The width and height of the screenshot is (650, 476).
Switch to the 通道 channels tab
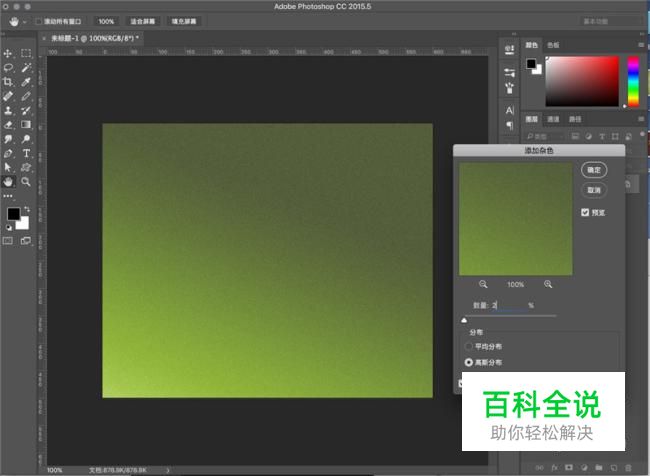tap(554, 118)
